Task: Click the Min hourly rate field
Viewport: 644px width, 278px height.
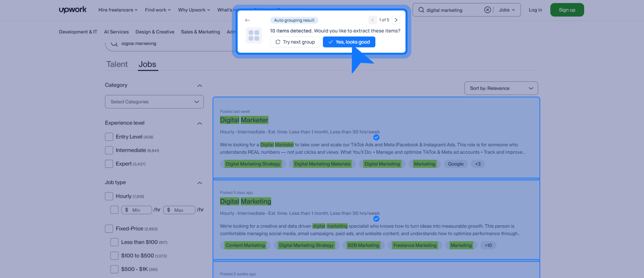Action: point(137,210)
